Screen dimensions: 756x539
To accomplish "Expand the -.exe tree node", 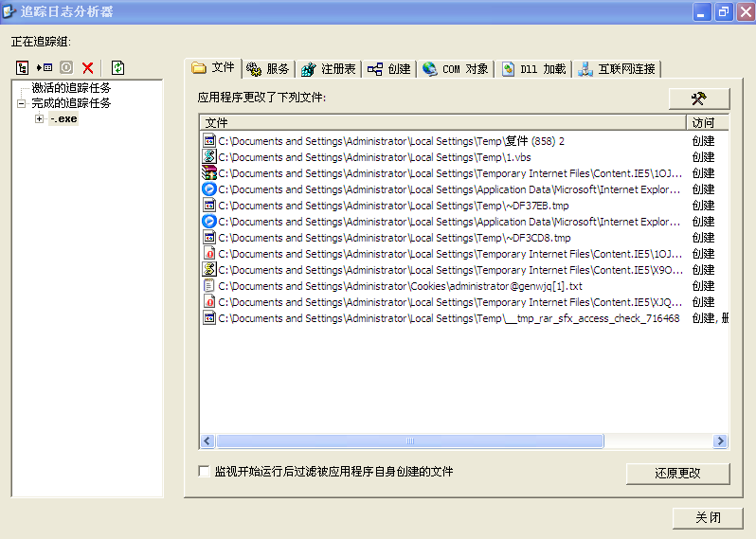I will (39, 118).
